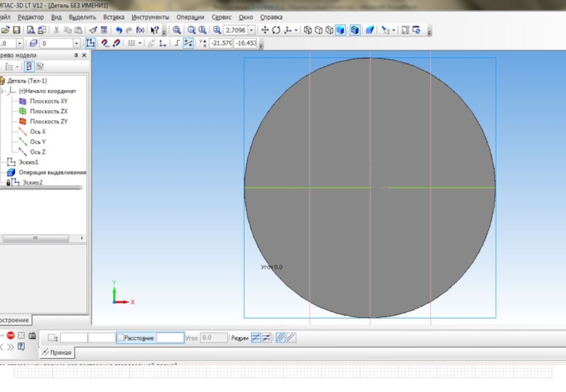Select the single-line mode toggle in the property bar
Screen dimensions: 566x392
[x=291, y=338]
